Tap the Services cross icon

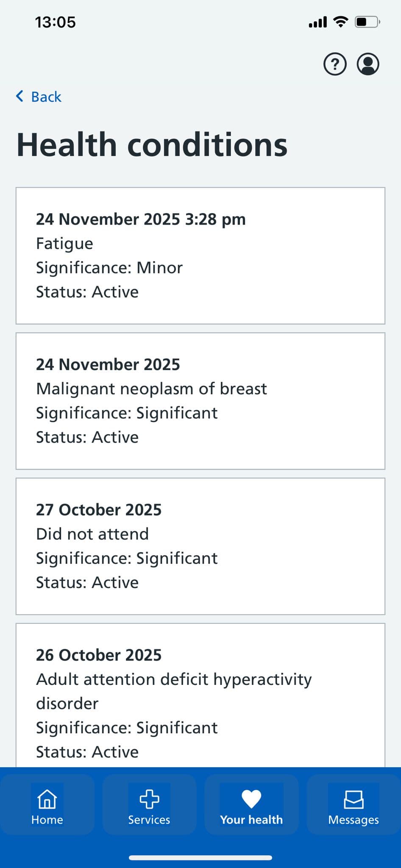tap(149, 799)
